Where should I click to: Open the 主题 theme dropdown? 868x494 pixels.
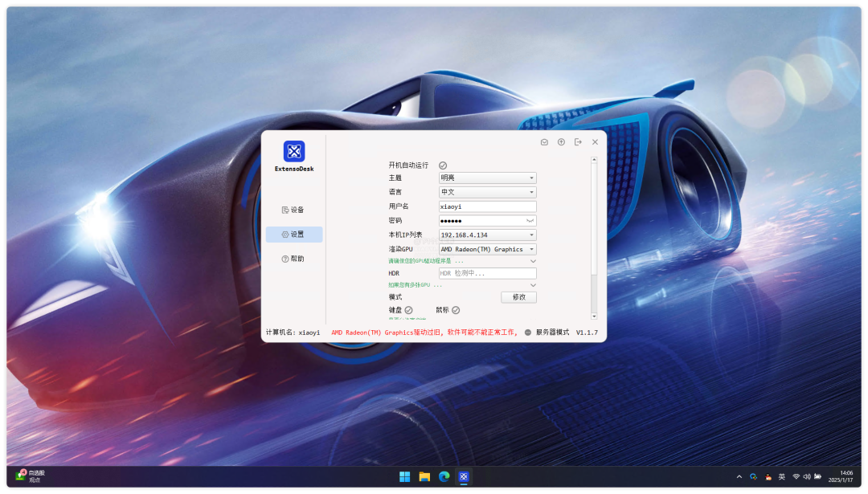tap(488, 178)
